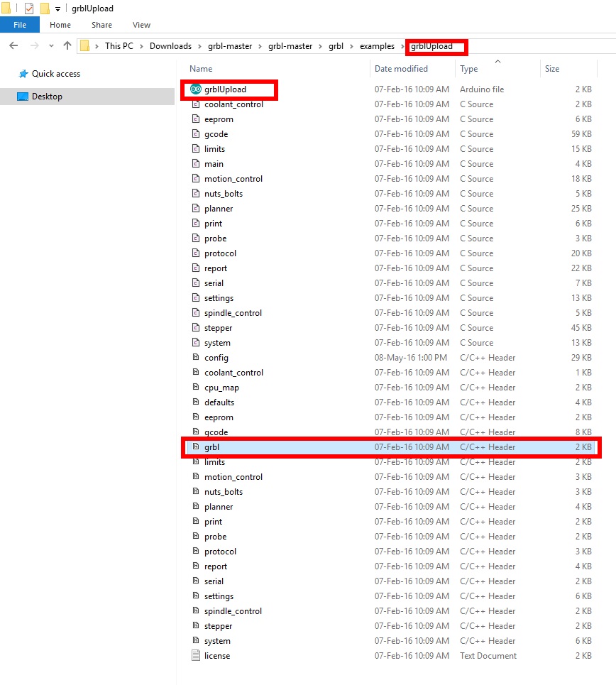Click the Quick access star icon
Viewport: 616px width, 685px height.
(x=23, y=74)
